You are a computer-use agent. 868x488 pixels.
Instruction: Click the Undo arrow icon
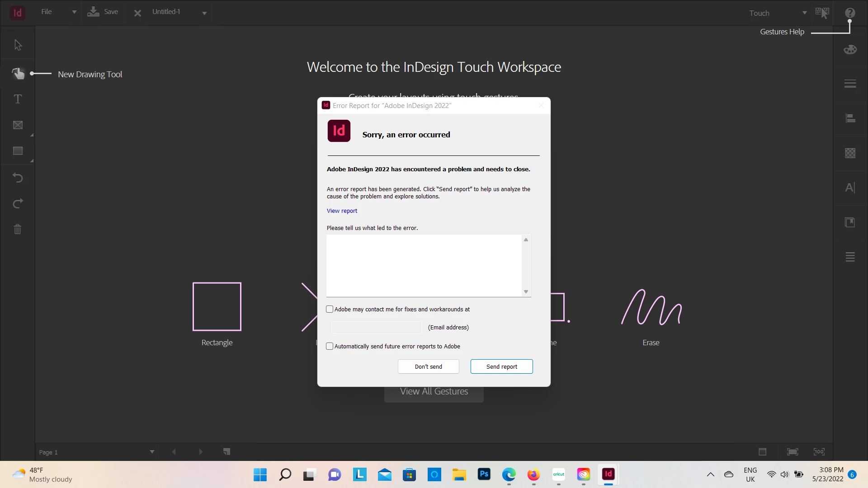[x=18, y=178]
